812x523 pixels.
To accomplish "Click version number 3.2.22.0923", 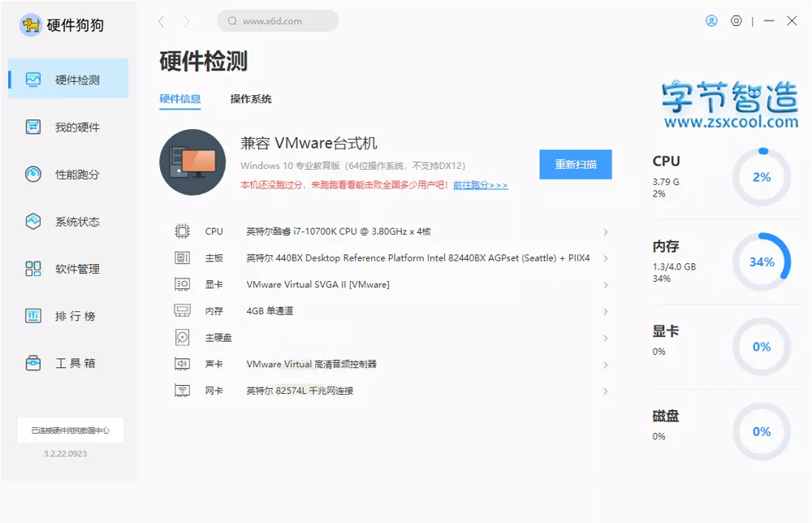I will [x=65, y=454].
